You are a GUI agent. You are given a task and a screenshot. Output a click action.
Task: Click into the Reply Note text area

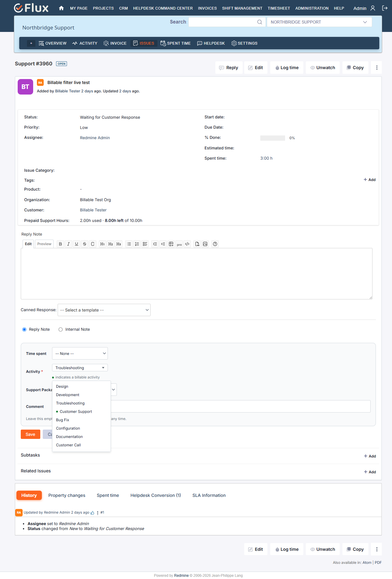pos(196,274)
